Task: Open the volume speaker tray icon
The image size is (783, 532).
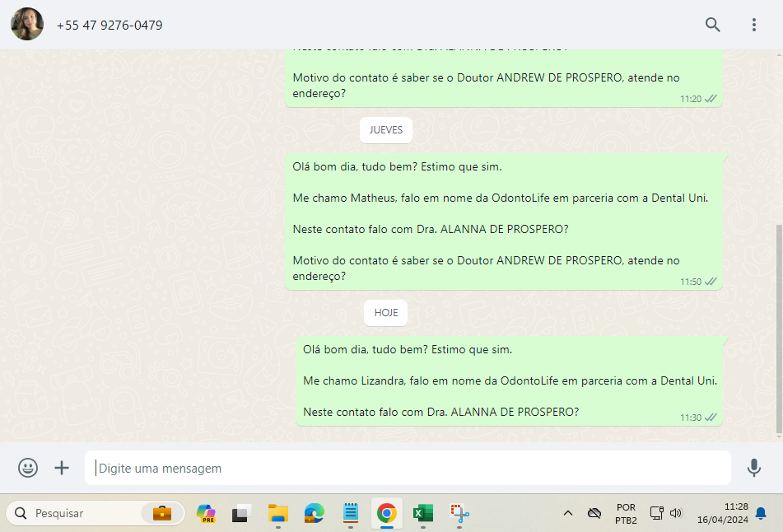Action: [676, 513]
